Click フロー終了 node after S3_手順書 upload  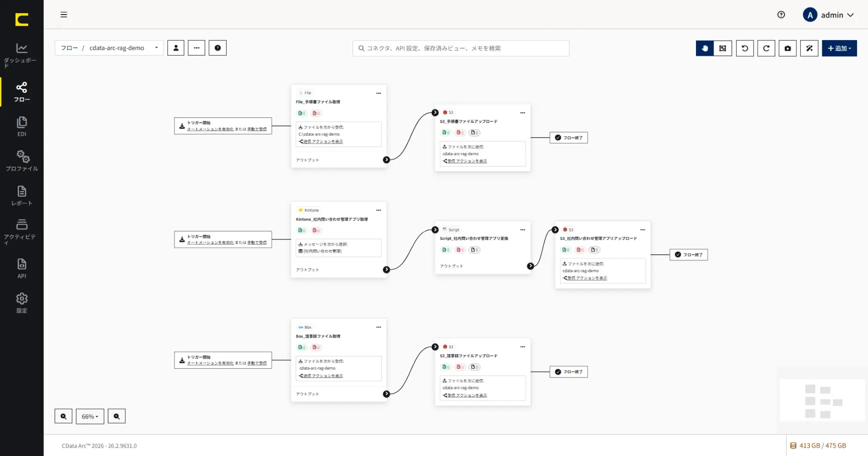569,137
